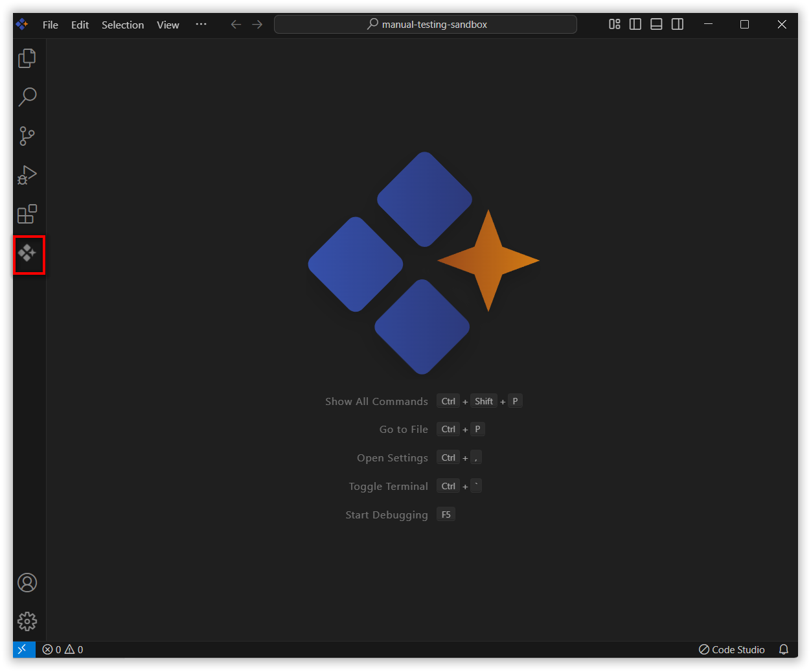Toggle the primary side bar
Viewport: 811px width, 672px height.
635,25
